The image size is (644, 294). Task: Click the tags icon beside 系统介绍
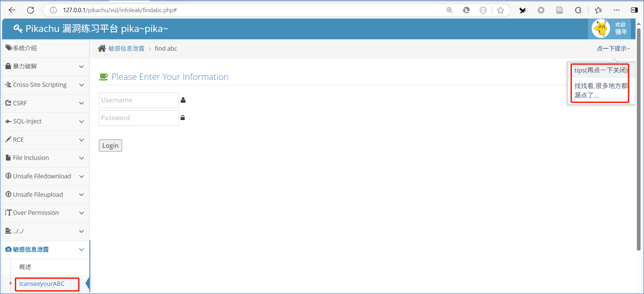(9, 48)
